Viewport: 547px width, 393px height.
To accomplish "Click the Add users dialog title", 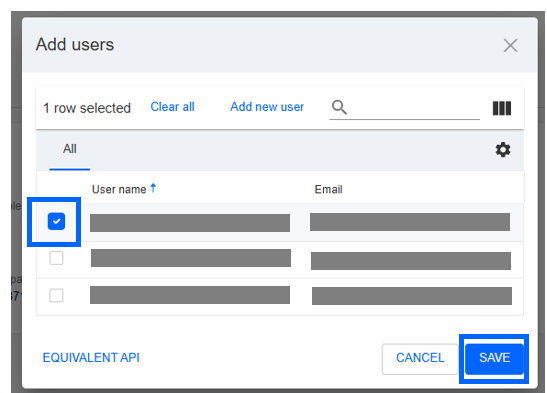I will click(x=75, y=45).
